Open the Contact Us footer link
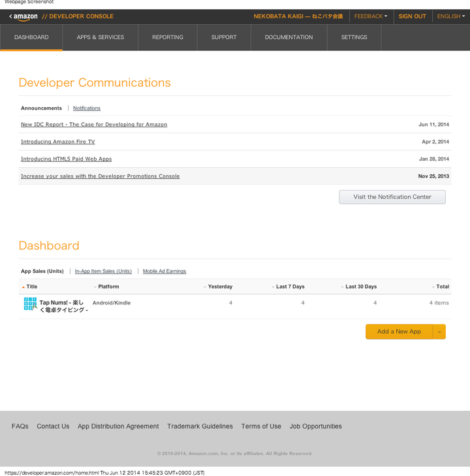The height and width of the screenshot is (476, 470). coord(53,426)
